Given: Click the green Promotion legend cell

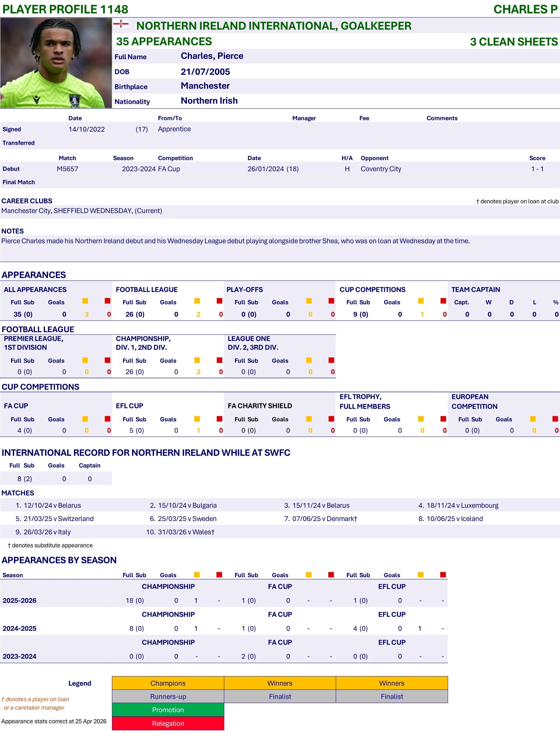Looking at the screenshot, I should [168, 710].
